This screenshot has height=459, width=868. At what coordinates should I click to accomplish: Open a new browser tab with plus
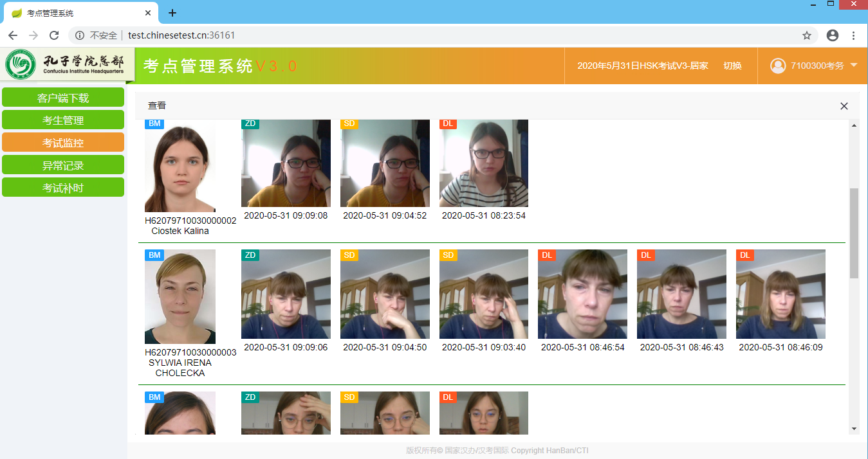coord(172,13)
